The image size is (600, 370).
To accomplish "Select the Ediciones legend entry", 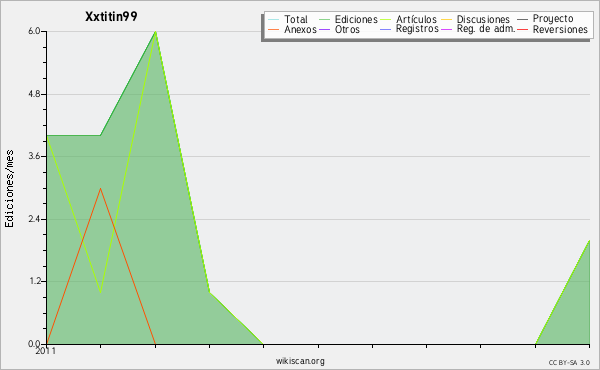I will pyautogui.click(x=356, y=19).
